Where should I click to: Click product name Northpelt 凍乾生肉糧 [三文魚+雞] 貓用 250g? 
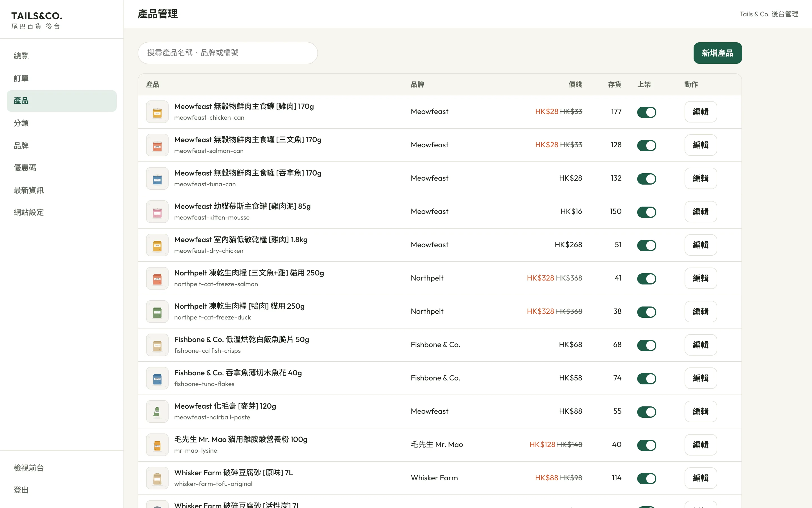pos(249,273)
